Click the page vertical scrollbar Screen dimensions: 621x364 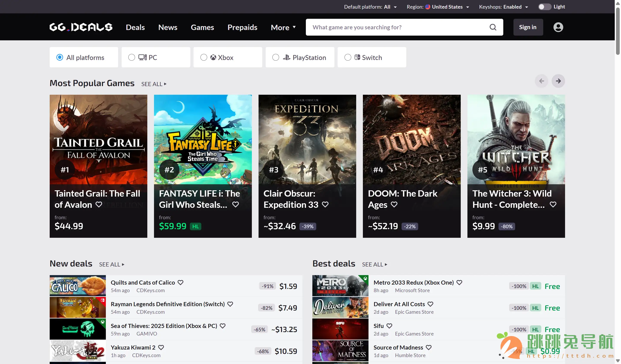618,32
